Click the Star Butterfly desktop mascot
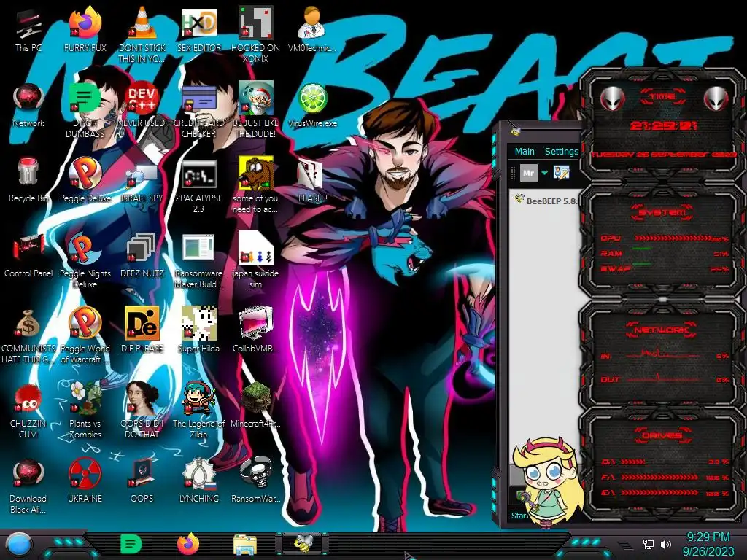This screenshot has width=747, height=560. 548,483
